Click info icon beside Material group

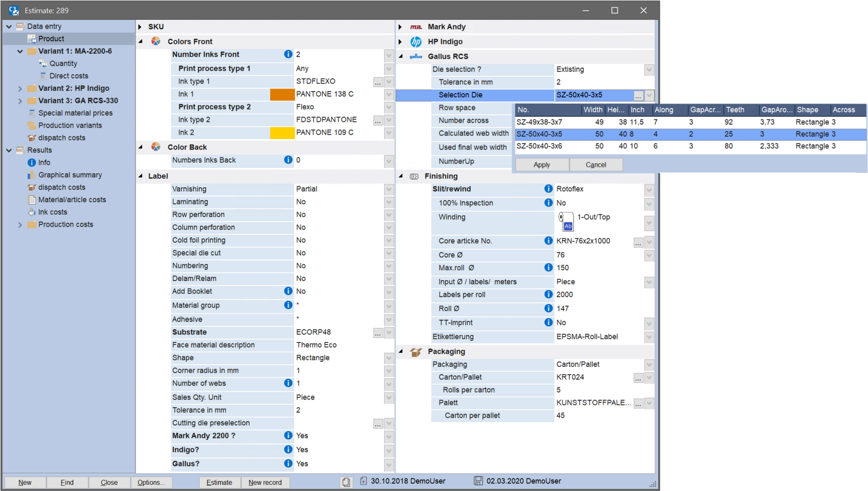pos(288,305)
